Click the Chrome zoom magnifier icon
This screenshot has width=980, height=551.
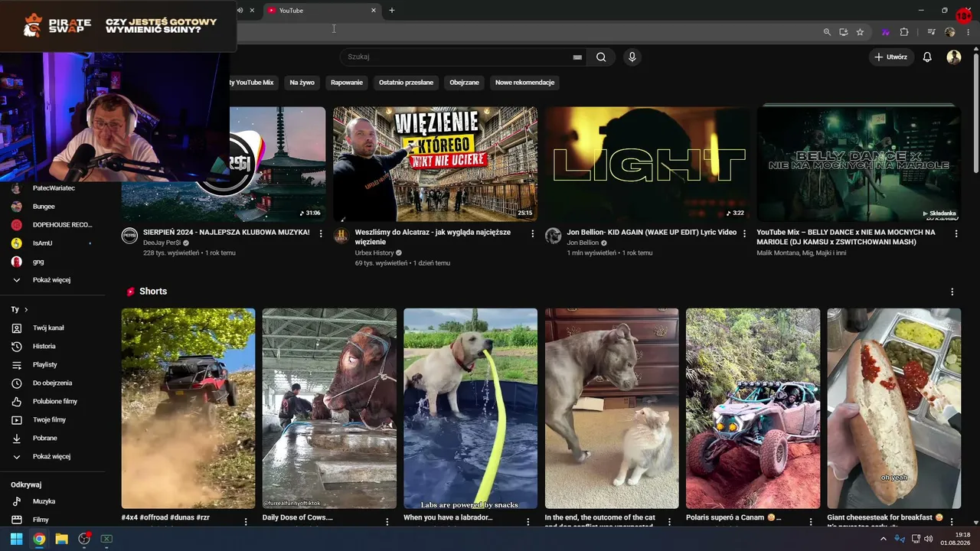click(x=827, y=32)
